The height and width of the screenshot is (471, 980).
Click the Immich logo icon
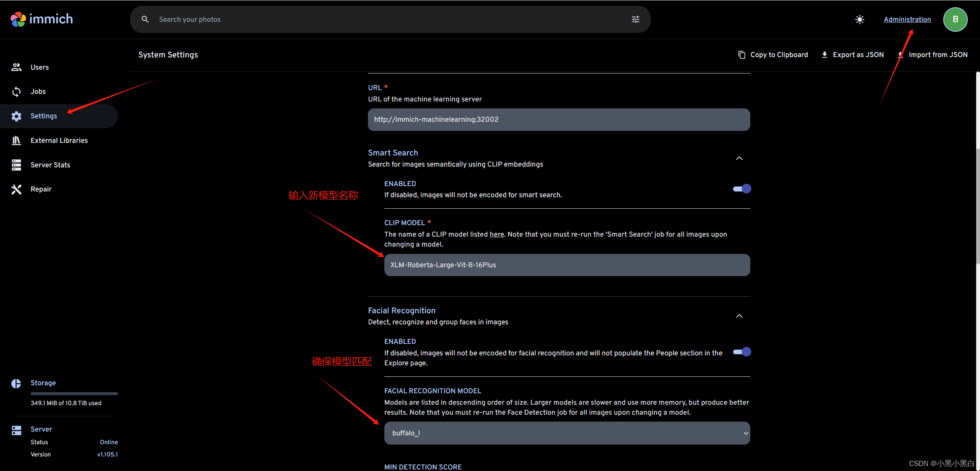click(18, 19)
